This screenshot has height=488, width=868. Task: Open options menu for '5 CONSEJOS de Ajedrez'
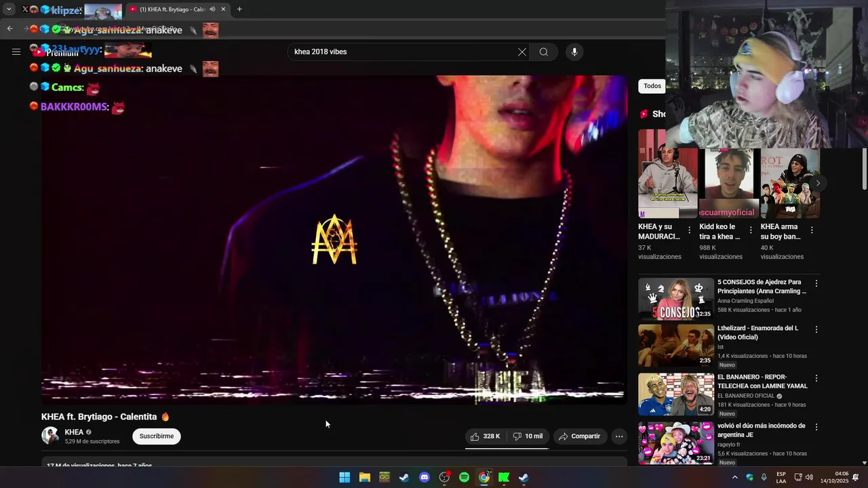(816, 283)
